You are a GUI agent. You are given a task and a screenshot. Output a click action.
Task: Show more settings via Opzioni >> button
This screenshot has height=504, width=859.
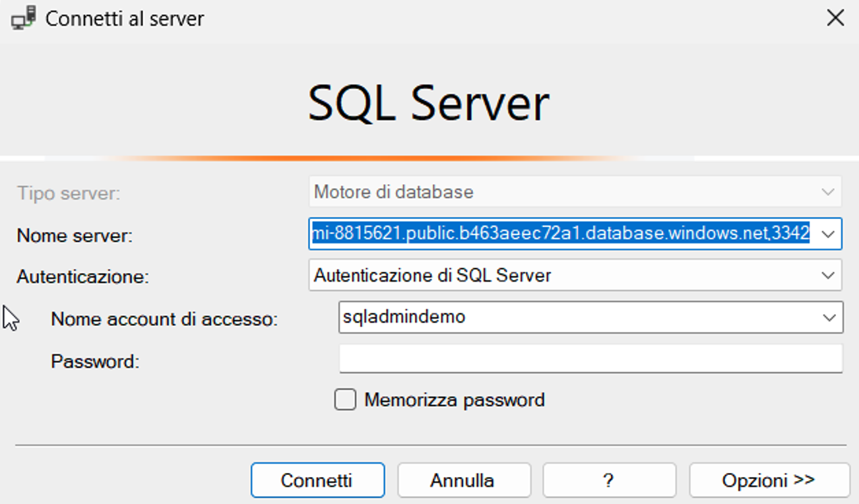click(769, 480)
